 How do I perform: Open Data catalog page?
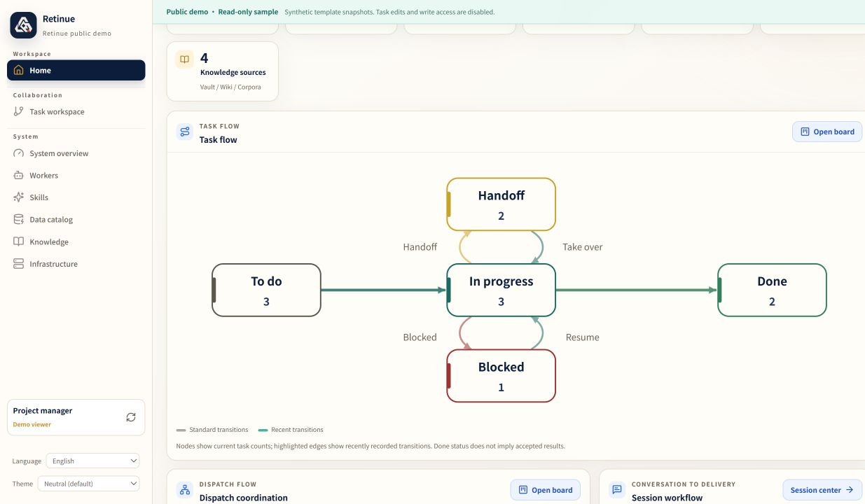point(76,219)
